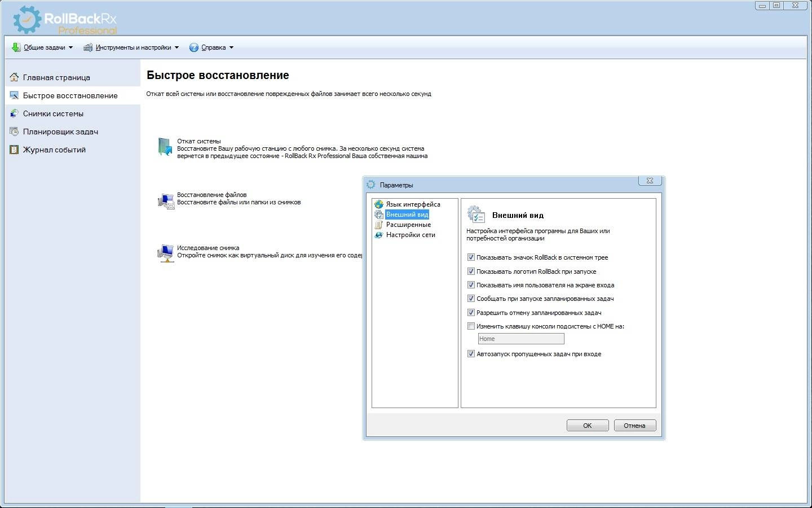Toggle Показывать логотип RollBack при запуске

tap(471, 271)
